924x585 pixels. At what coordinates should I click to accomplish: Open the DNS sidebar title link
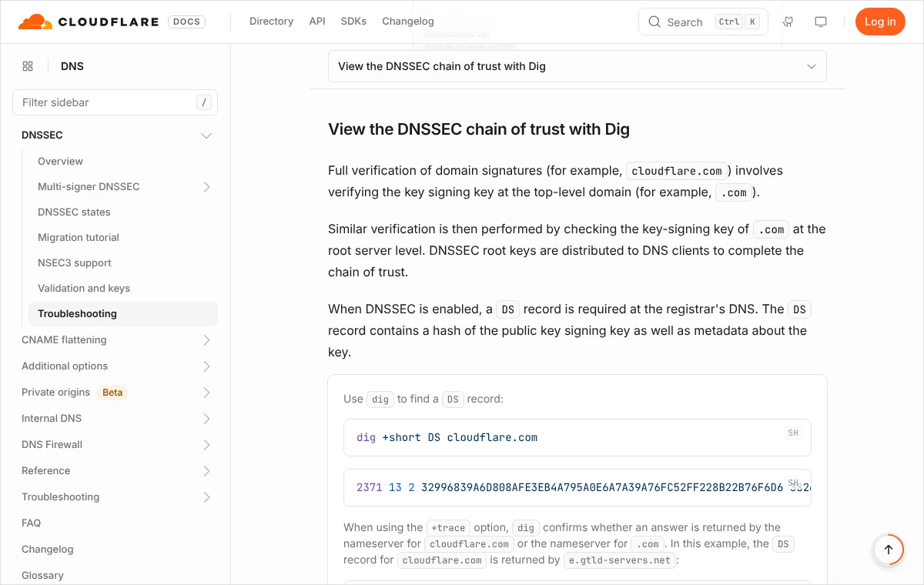point(72,66)
